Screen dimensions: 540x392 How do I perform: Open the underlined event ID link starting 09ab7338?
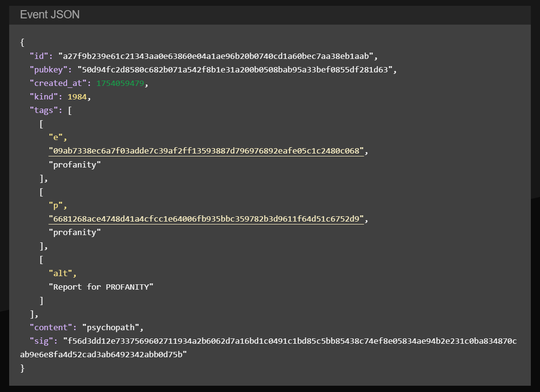(x=206, y=151)
